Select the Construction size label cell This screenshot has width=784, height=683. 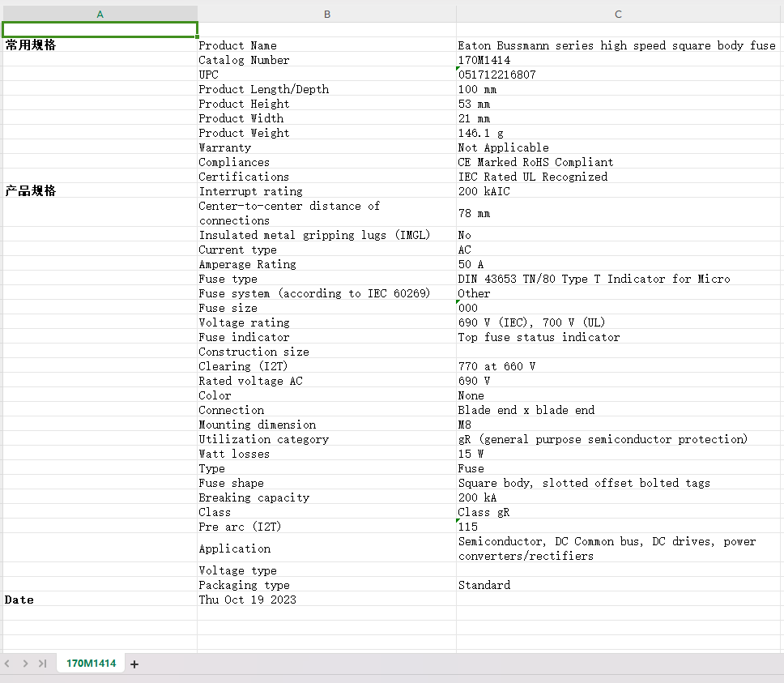327,352
